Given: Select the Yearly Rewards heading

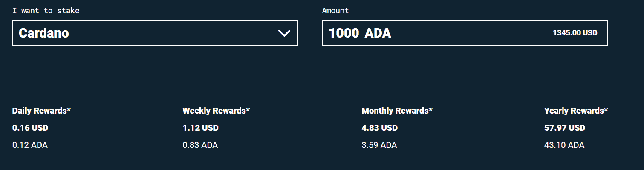Looking at the screenshot, I should coord(576,111).
